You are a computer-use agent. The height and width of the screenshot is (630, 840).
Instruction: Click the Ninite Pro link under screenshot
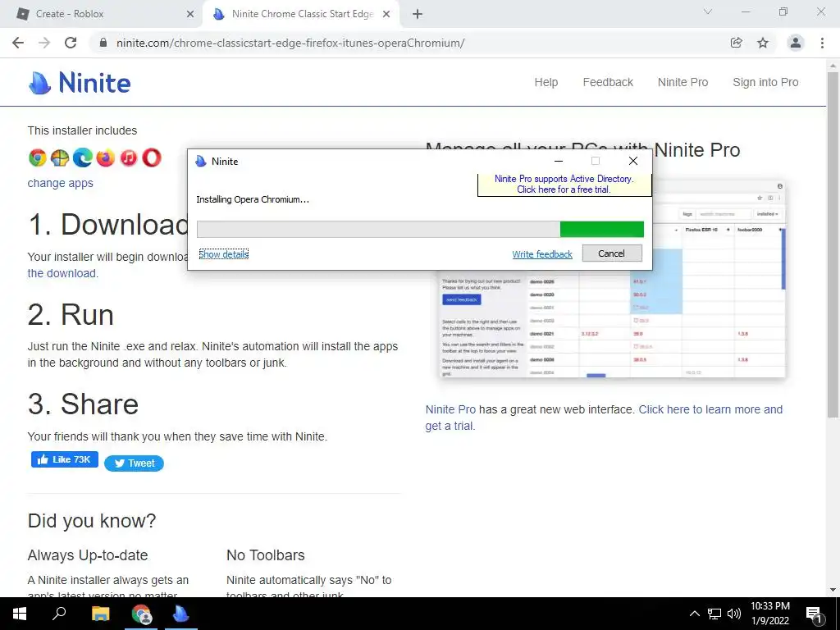tap(450, 410)
